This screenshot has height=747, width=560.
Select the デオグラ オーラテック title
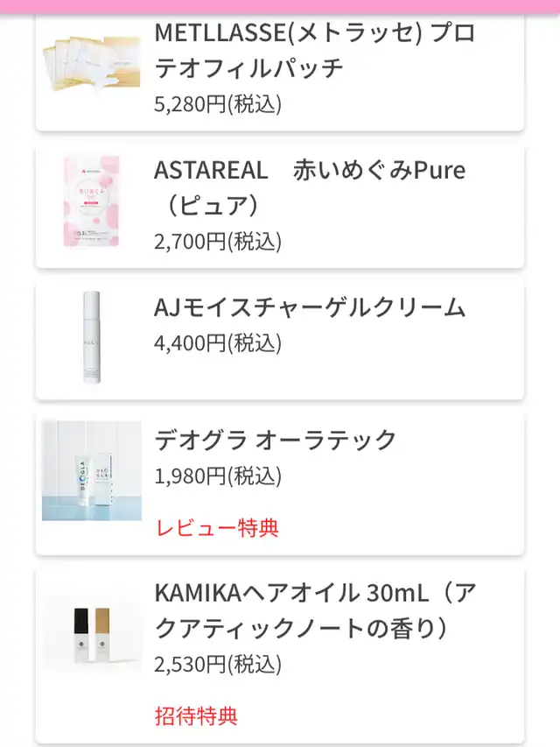pos(276,440)
